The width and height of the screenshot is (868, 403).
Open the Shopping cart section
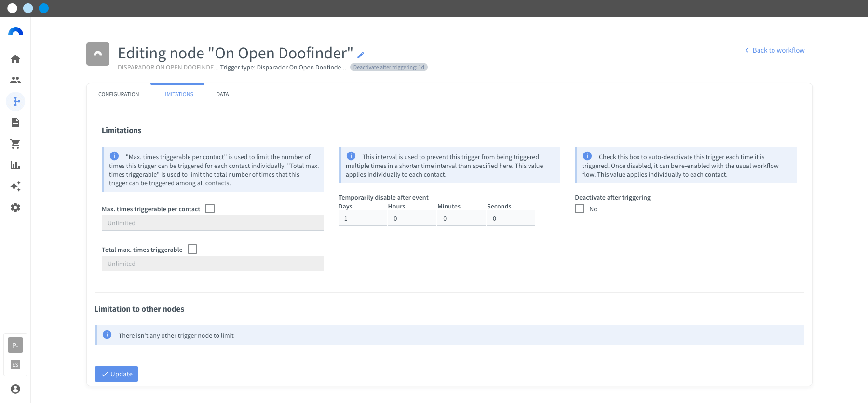click(x=15, y=144)
